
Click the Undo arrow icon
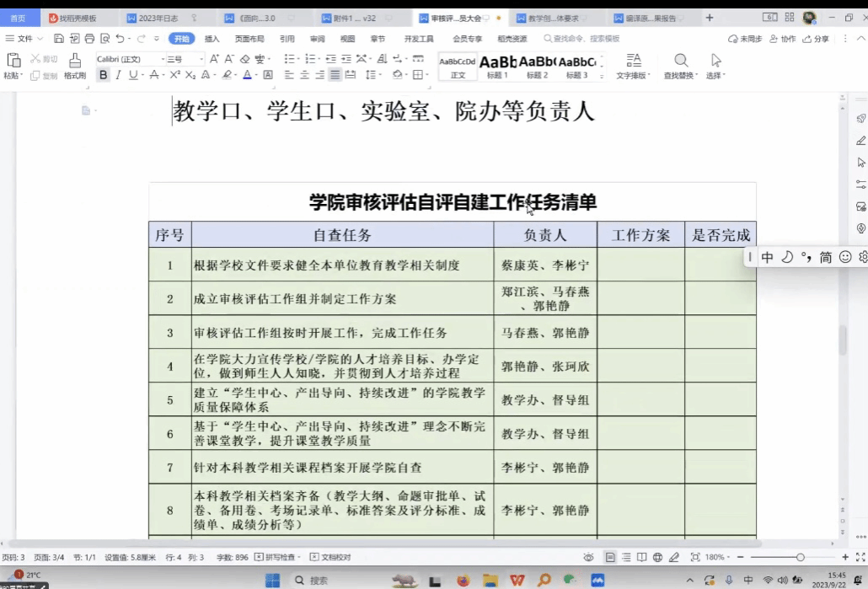coord(120,39)
